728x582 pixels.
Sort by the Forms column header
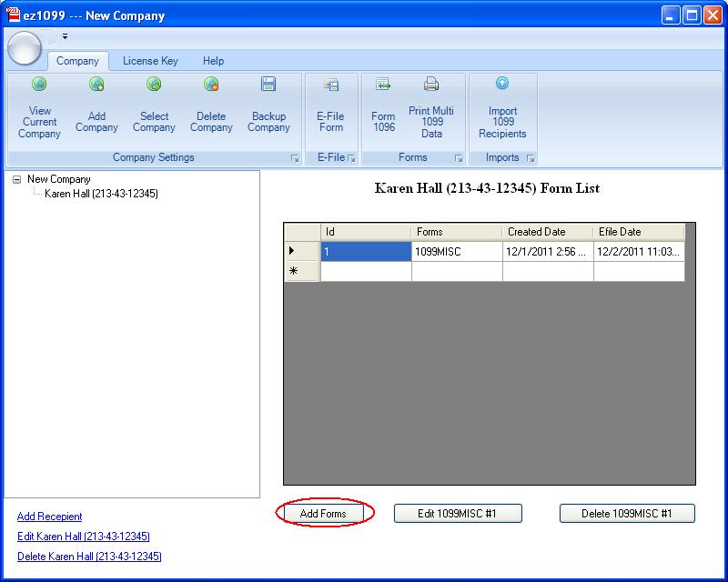click(457, 232)
